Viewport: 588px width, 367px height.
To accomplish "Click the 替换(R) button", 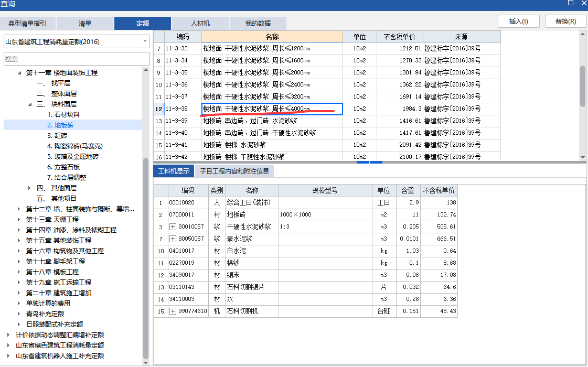I will [565, 21].
